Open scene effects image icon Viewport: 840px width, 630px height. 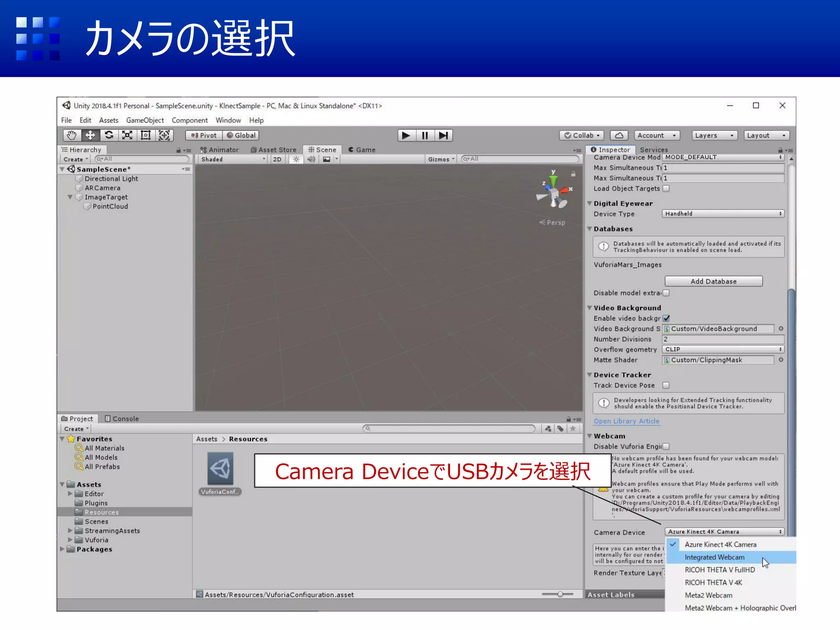point(326,159)
